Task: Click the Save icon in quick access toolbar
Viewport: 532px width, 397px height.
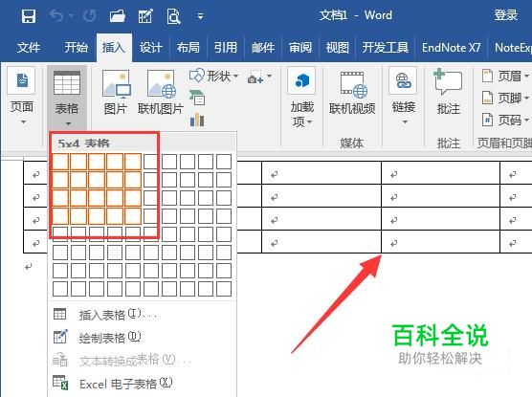Action: click(29, 16)
